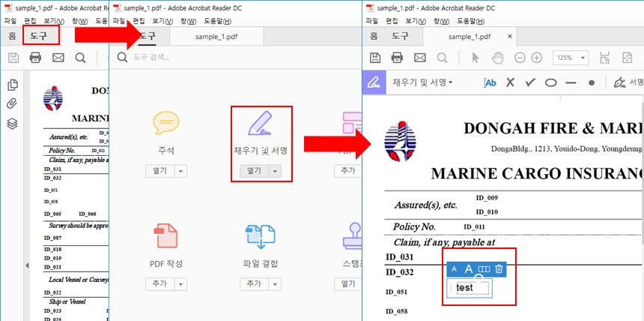Open the 편집 menu in the middle window

point(139,21)
